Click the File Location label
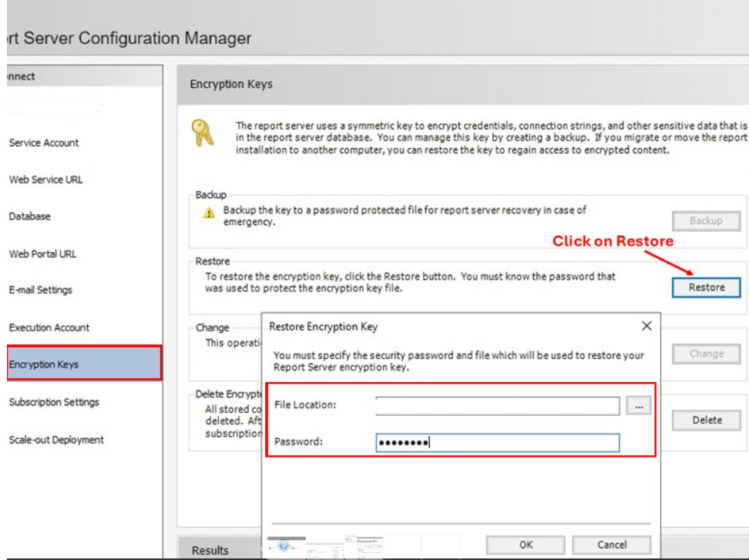The width and height of the screenshot is (749, 560). [x=305, y=405]
